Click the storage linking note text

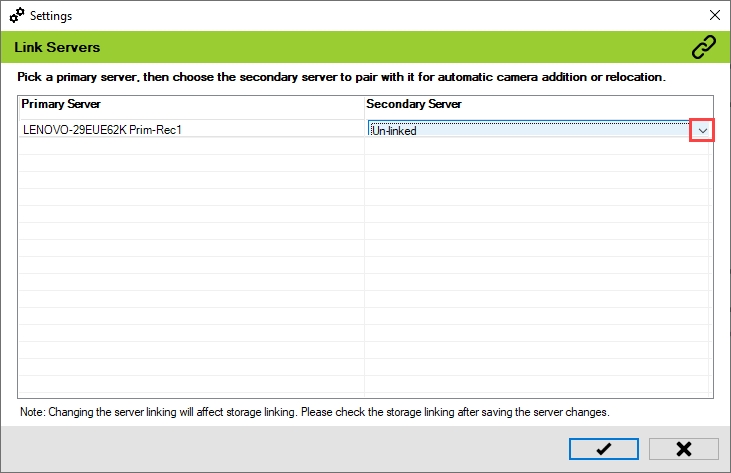point(314,412)
